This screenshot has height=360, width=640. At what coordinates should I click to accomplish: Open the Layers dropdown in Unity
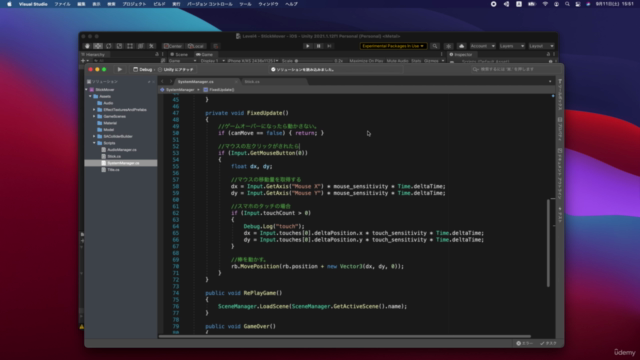[x=511, y=46]
